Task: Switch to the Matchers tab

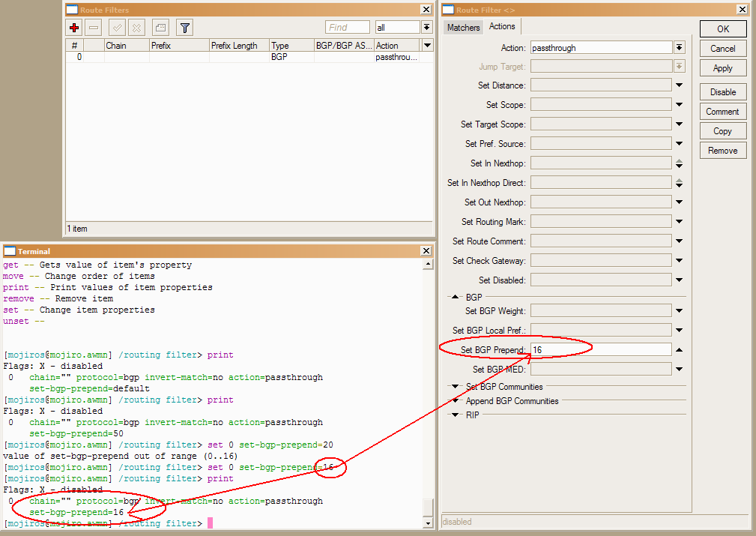Action: 463,28
